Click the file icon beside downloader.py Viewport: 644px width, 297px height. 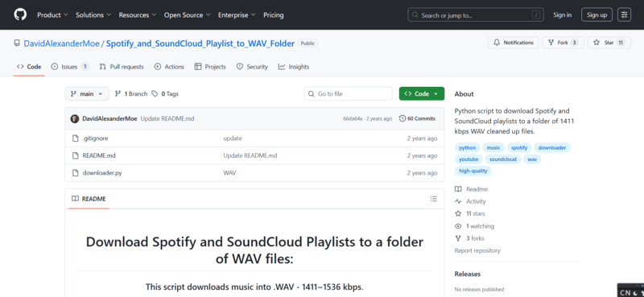point(75,173)
